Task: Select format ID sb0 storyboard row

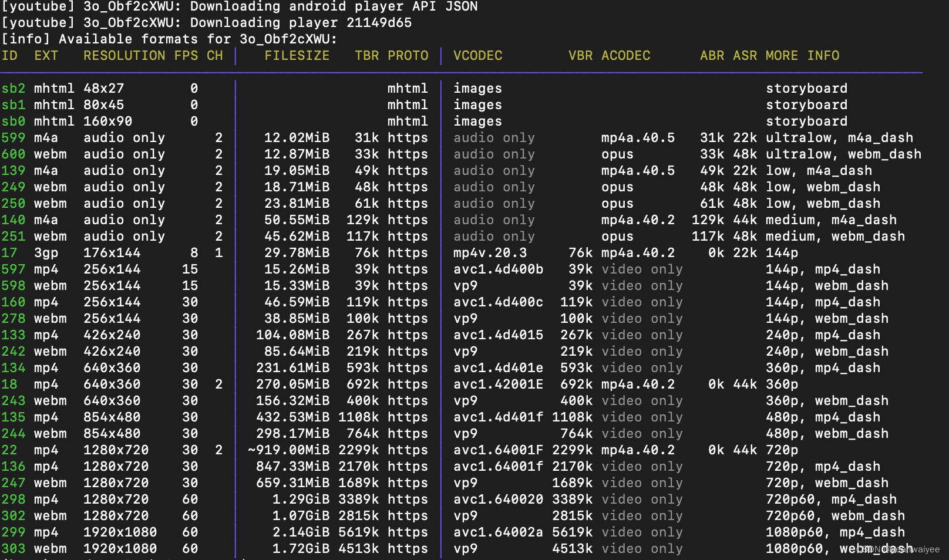Action: [13, 121]
